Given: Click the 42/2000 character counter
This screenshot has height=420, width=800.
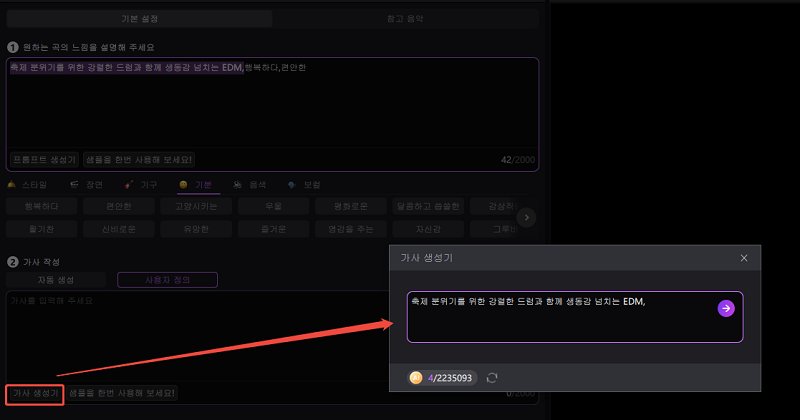Looking at the screenshot, I should (518, 160).
